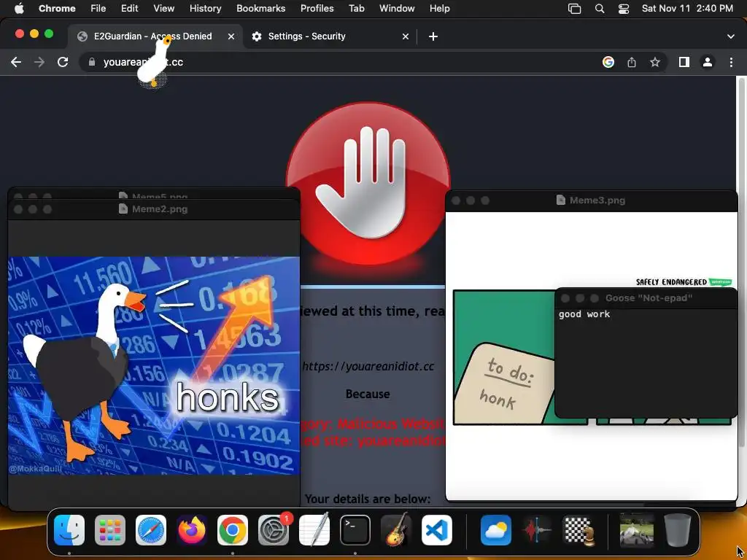Bookmark this page with the star icon
The width and height of the screenshot is (747, 560).
click(x=655, y=62)
